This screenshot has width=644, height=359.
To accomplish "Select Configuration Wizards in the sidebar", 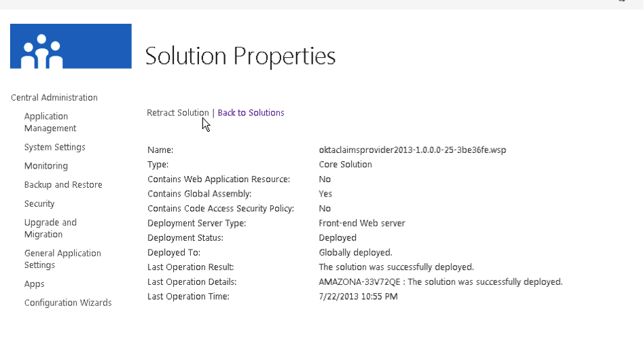I will tap(68, 303).
